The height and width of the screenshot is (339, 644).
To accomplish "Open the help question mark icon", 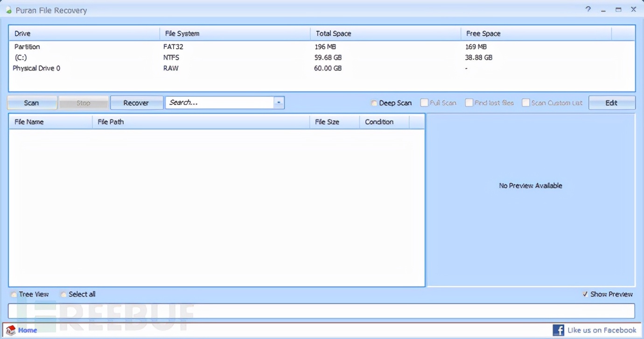I will pyautogui.click(x=588, y=9).
